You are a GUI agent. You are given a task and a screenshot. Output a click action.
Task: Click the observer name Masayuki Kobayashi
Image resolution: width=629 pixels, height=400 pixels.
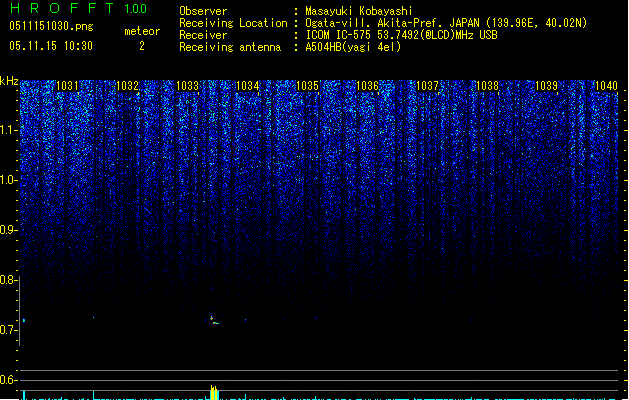point(358,11)
